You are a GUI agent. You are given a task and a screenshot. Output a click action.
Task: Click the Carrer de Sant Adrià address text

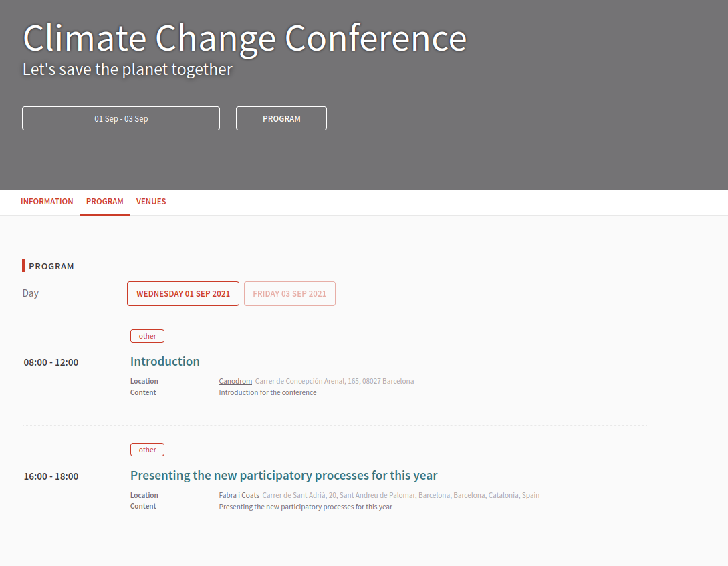point(400,496)
